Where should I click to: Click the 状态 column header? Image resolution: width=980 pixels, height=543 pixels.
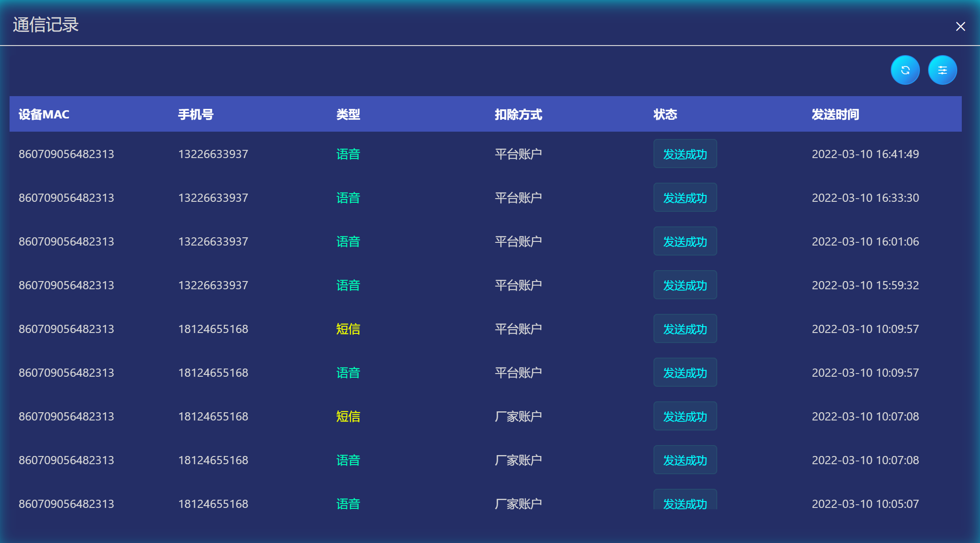point(665,114)
